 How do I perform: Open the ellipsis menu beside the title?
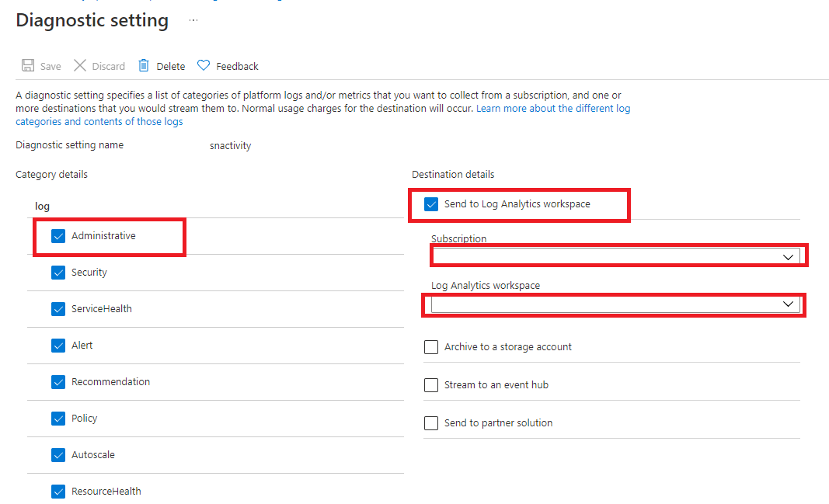193,21
